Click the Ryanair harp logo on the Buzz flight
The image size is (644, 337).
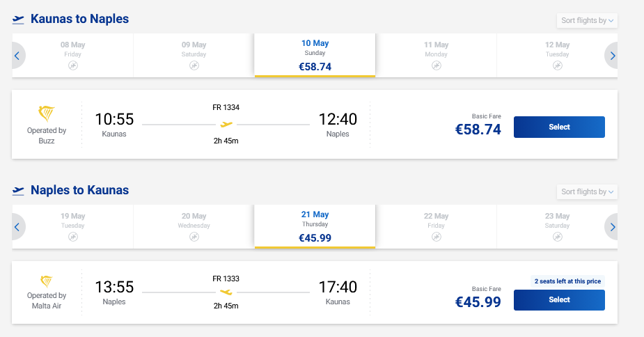pos(47,114)
